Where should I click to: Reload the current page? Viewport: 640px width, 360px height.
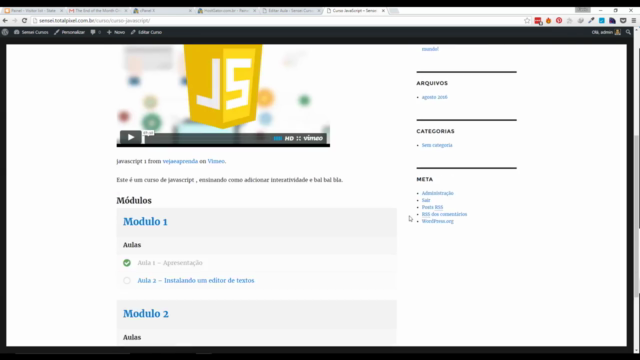point(24,20)
